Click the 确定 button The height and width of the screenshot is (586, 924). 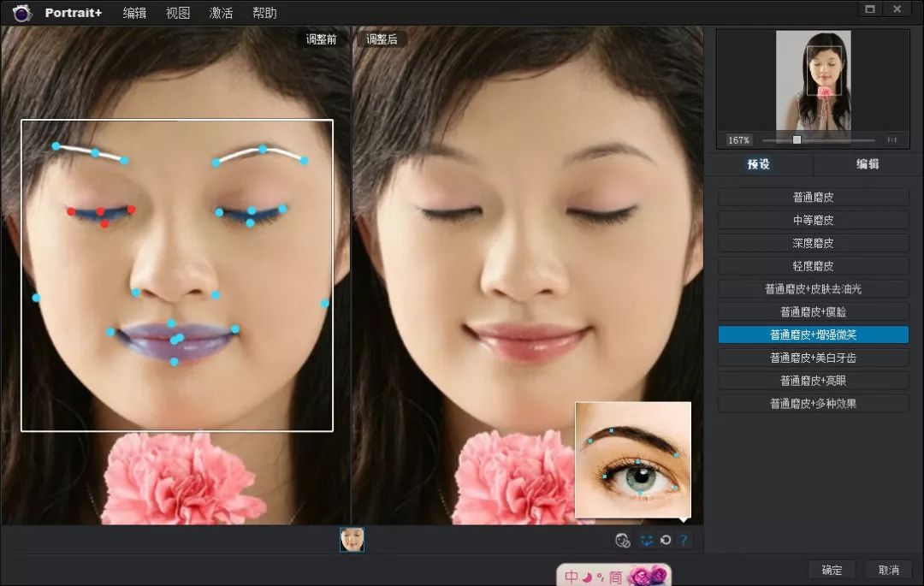click(832, 570)
